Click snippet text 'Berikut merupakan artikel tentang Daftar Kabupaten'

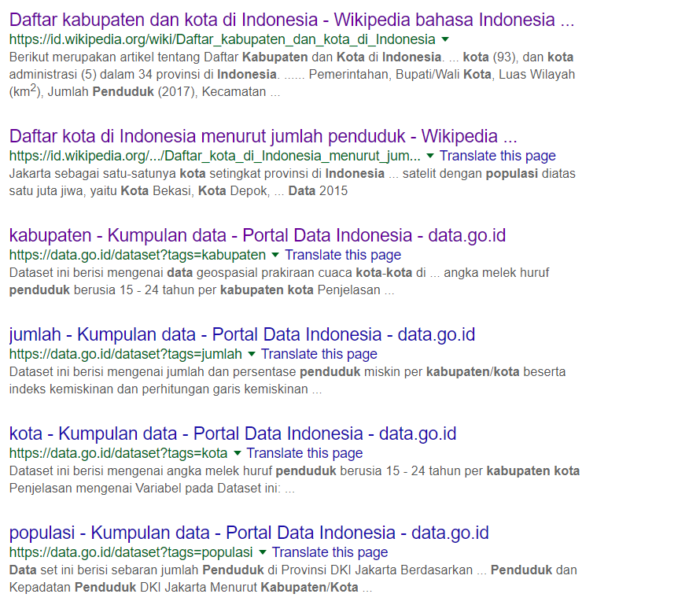tap(158, 57)
